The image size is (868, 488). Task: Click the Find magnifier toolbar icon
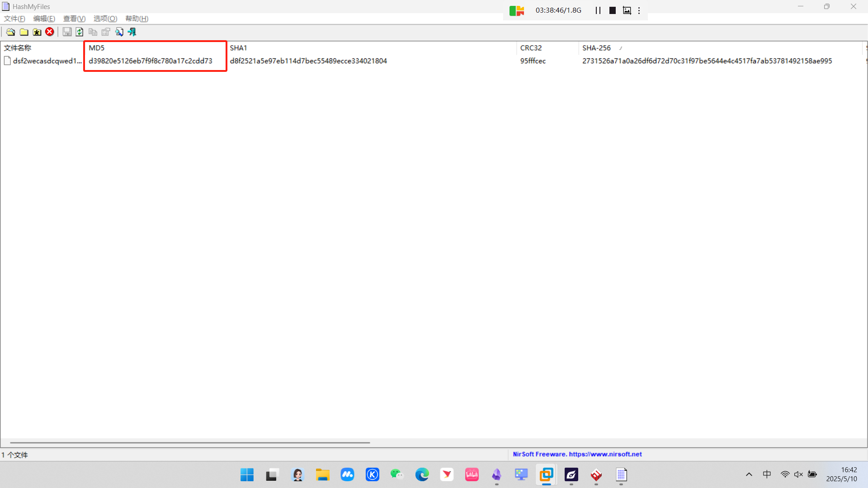tap(119, 32)
